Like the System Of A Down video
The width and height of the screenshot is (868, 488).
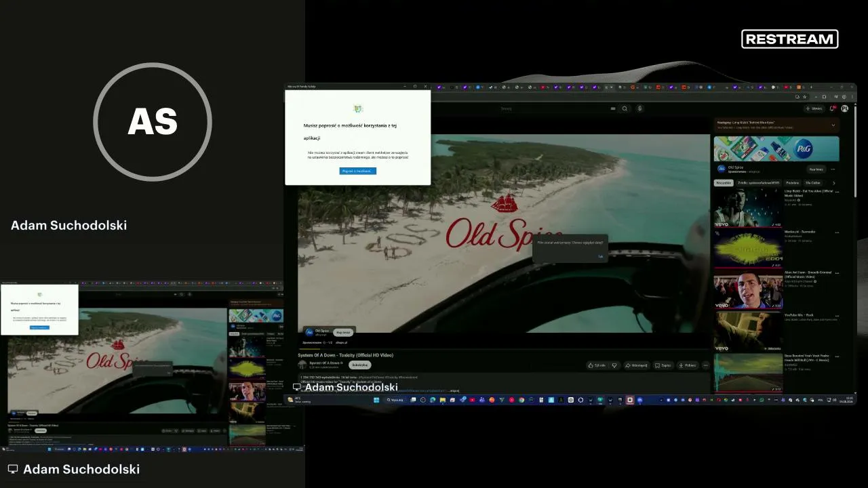tap(598, 365)
